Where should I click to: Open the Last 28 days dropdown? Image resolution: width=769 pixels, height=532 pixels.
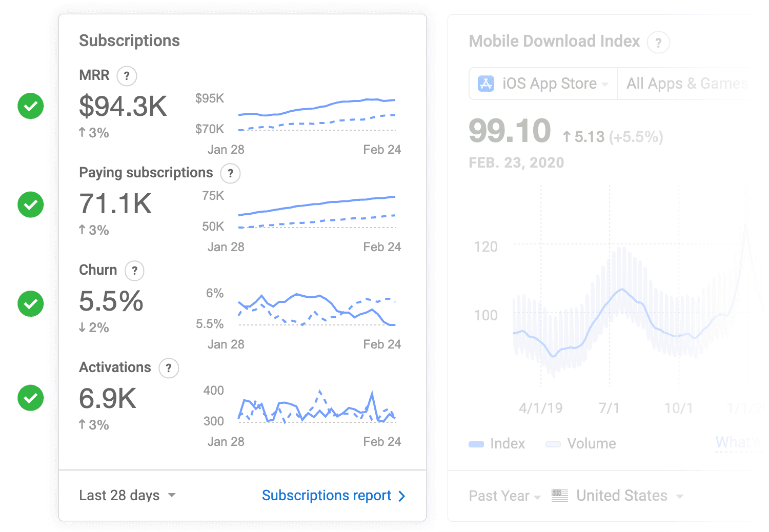127,495
